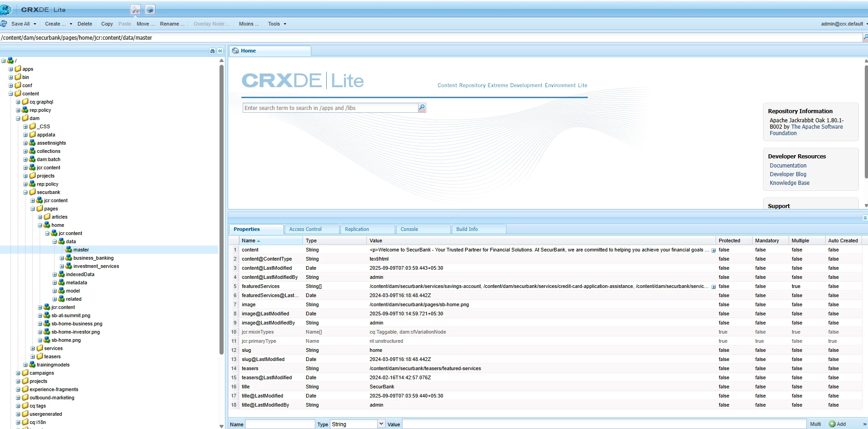Viewport: 868px width, 429px height.
Task: Expand the business_banking tree node
Action: (62, 258)
